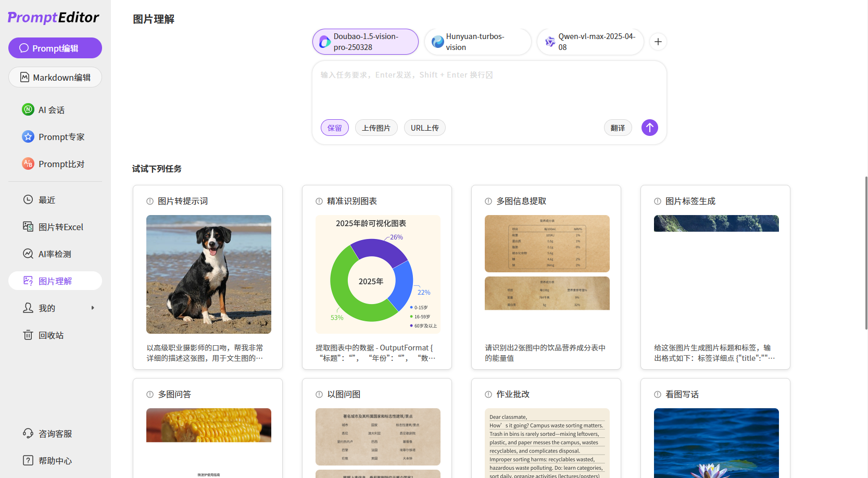Select the Qwen-vl-max-2025-04-08 model
This screenshot has height=478, width=868.
point(590,42)
